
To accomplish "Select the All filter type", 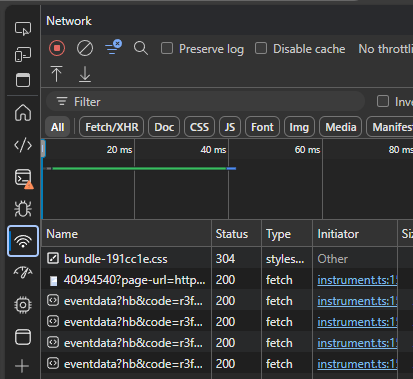I will point(57,127).
